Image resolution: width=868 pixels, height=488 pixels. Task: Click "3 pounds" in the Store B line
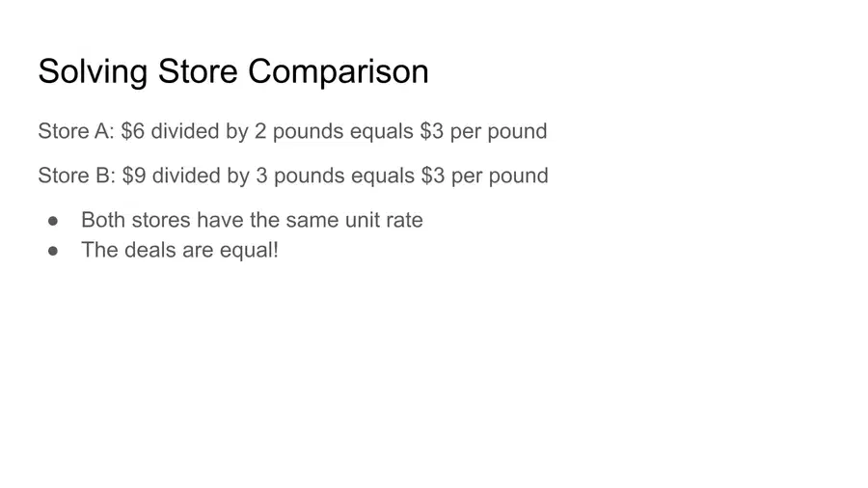(300, 176)
